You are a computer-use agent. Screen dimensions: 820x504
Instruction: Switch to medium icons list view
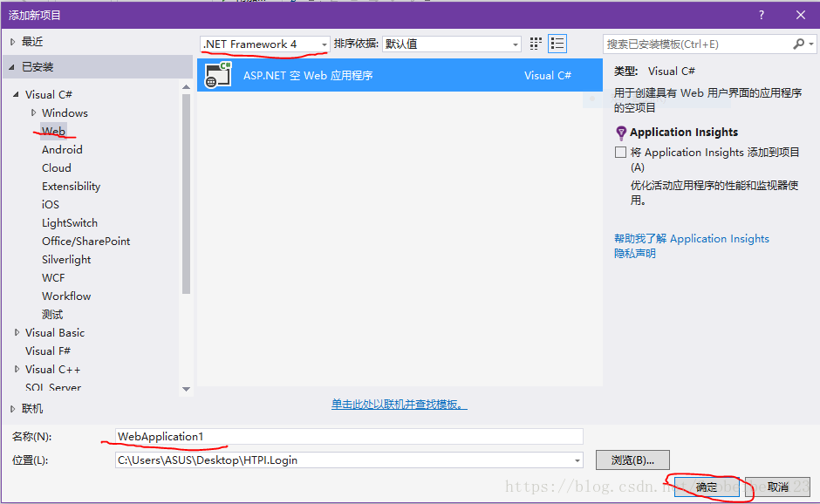(557, 44)
